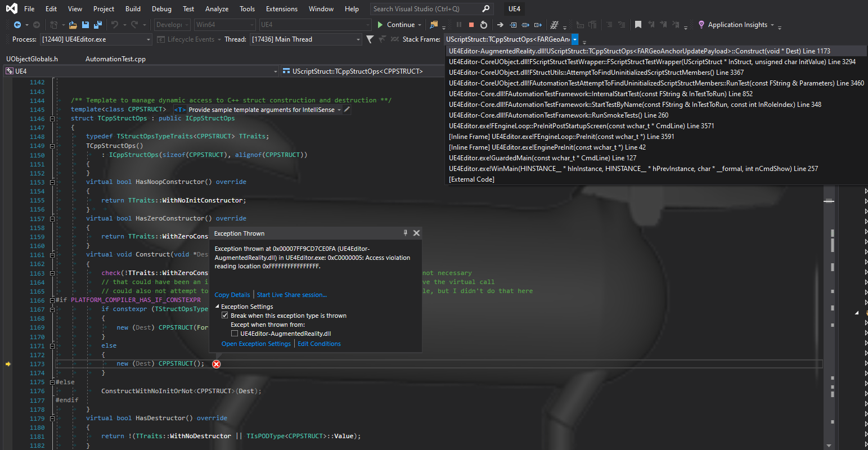Image resolution: width=868 pixels, height=450 pixels.
Task: Click the edit pencil icon beside template arguments
Action: pyautogui.click(x=347, y=110)
